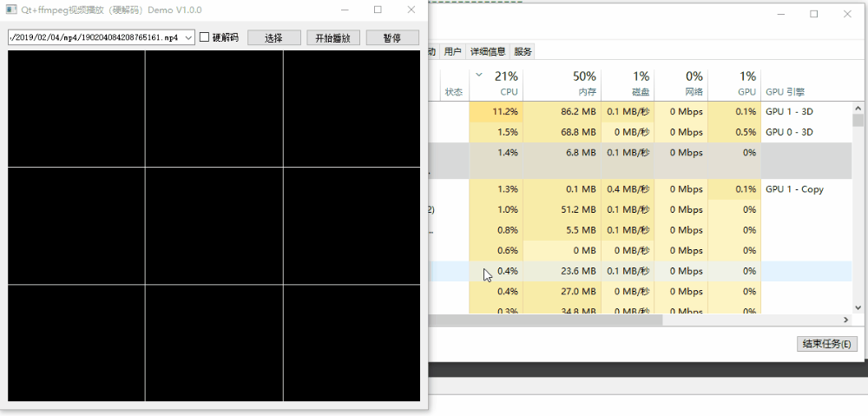The image size is (868, 416).
Task: Click the 0.4 MB/秒 disk cell
Action: [628, 188]
